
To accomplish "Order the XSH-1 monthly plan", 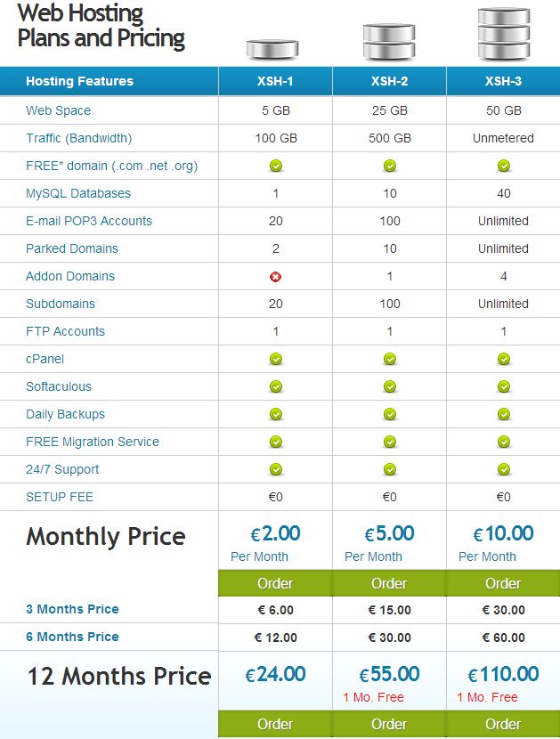I will coord(275,583).
